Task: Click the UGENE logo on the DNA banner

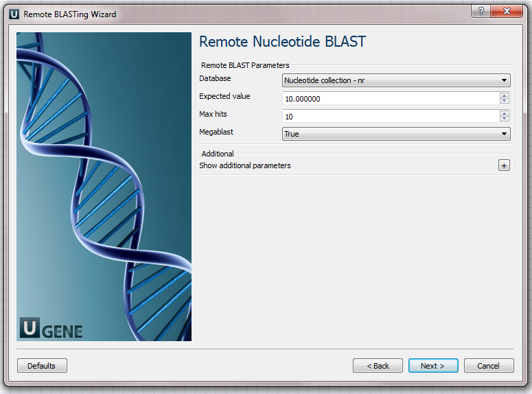Action: coord(51,328)
